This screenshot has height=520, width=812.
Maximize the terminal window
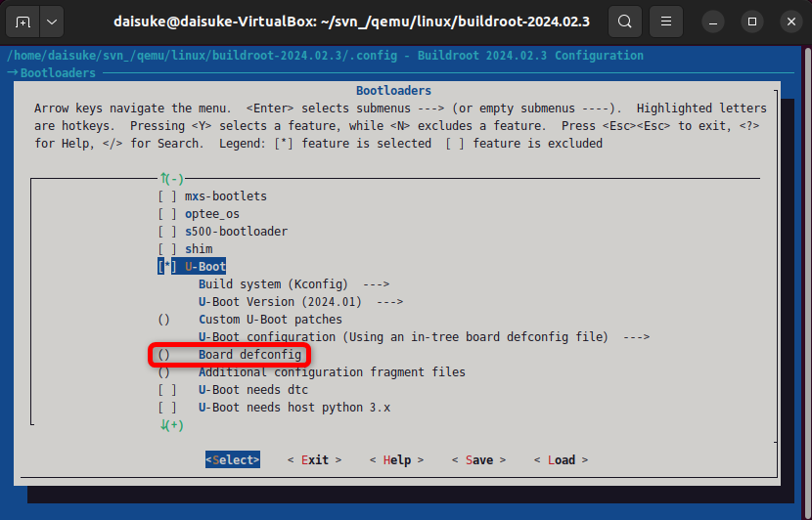pos(752,22)
